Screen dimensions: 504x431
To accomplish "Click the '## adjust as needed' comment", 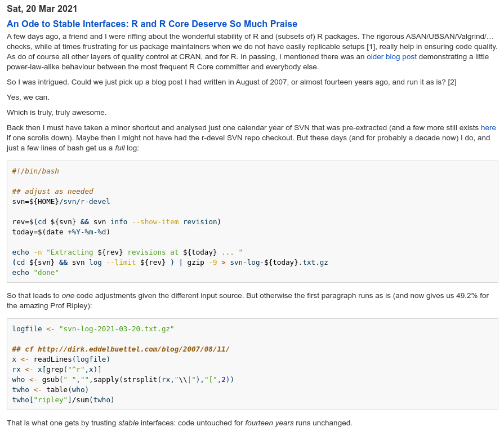I will [x=53, y=192].
